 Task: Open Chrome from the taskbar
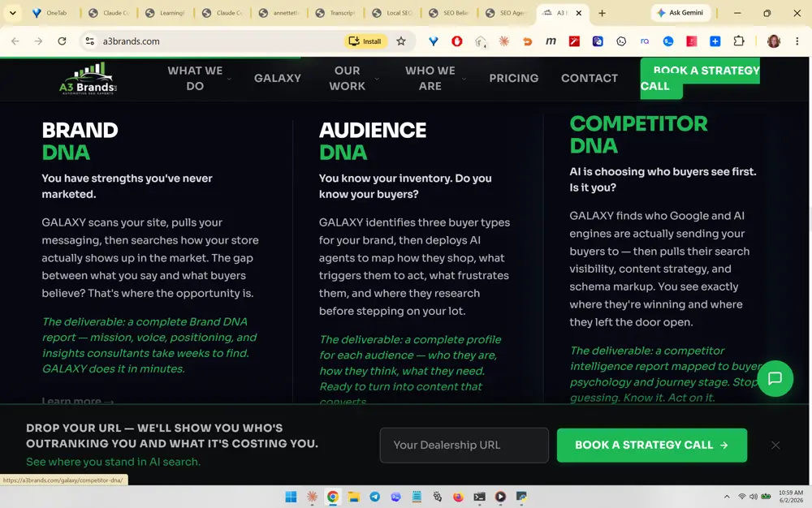click(332, 497)
